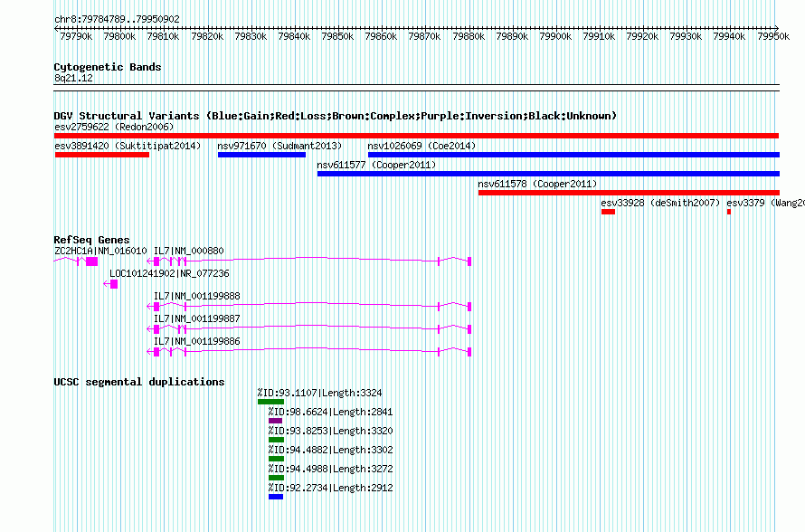The width and height of the screenshot is (805, 532).
Task: Click the IL7 NM_001199888 strand arrow
Action: (x=150, y=307)
